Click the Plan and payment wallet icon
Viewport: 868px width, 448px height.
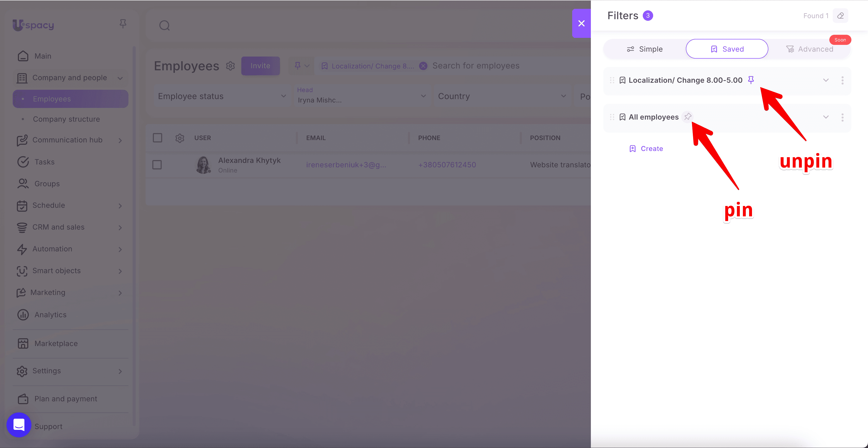coord(23,399)
